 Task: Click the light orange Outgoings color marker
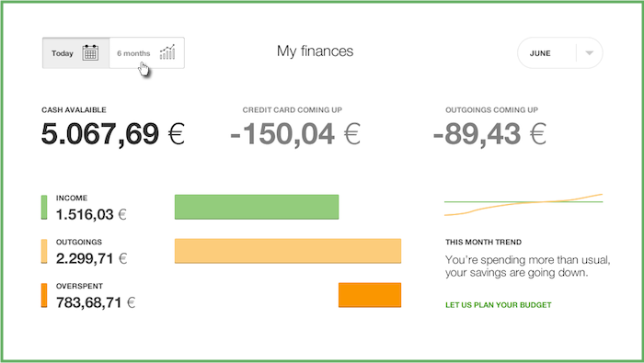point(44,251)
